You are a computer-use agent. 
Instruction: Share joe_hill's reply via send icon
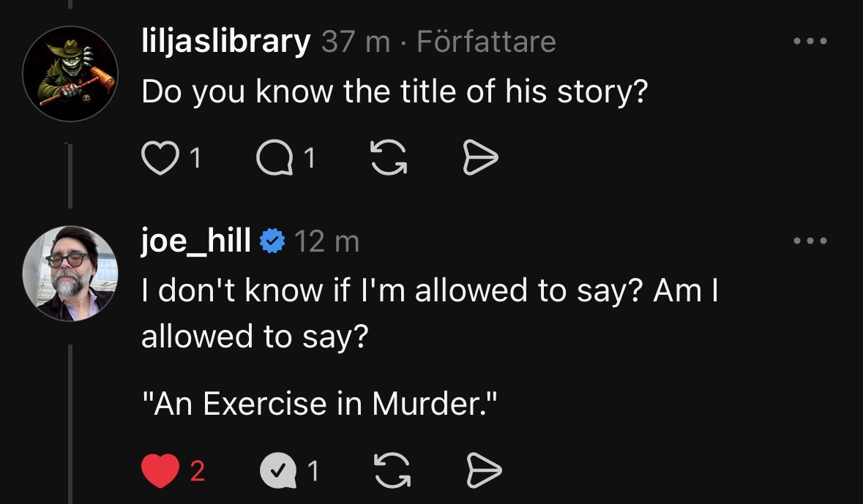[485, 471]
